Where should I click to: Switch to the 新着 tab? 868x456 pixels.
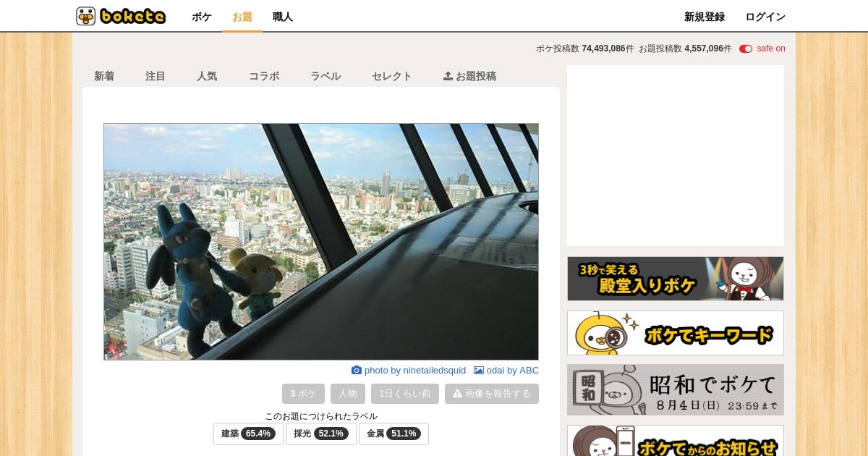104,76
